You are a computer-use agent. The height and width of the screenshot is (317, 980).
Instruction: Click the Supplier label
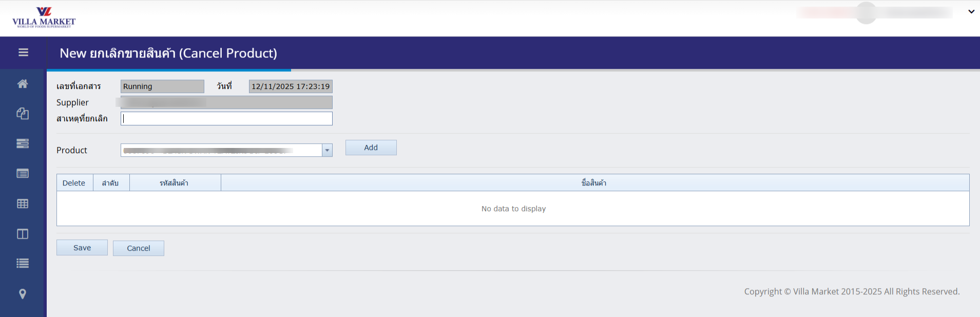72,102
